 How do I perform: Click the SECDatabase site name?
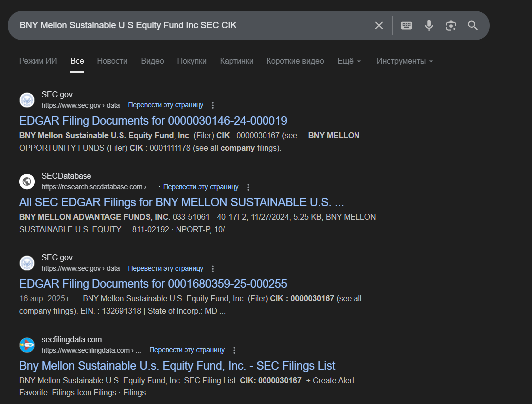coord(66,176)
